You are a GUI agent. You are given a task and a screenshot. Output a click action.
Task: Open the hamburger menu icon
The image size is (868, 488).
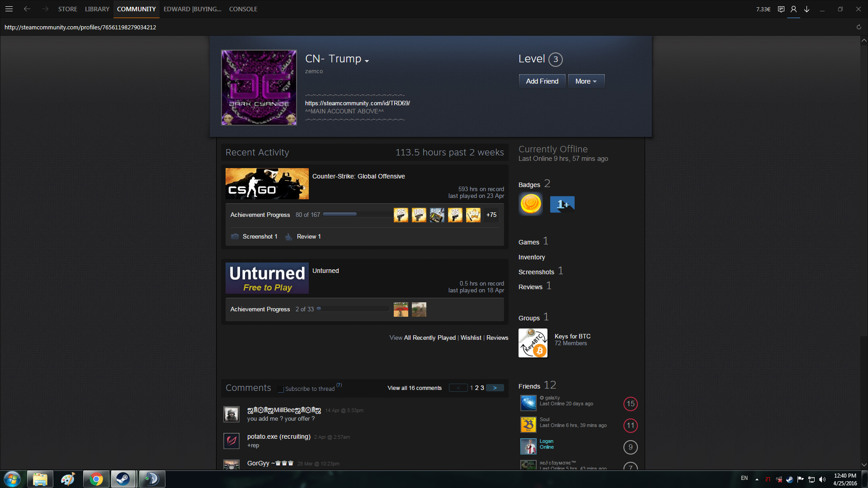point(9,9)
